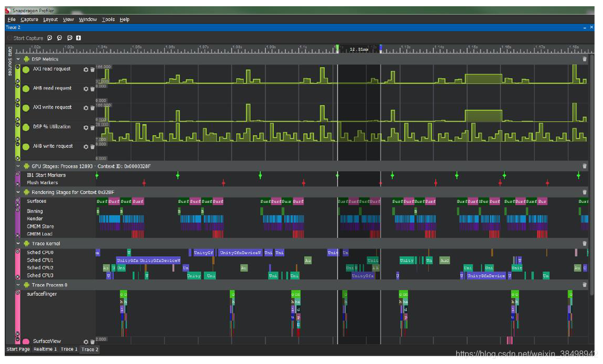The width and height of the screenshot is (603, 364).
Task: Click the Start Capture button
Action: (26, 38)
